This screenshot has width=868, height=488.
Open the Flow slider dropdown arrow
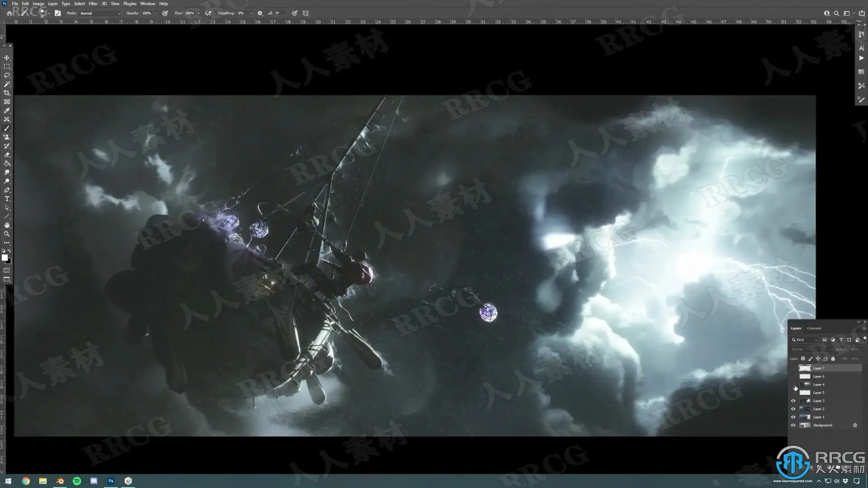[x=198, y=13]
